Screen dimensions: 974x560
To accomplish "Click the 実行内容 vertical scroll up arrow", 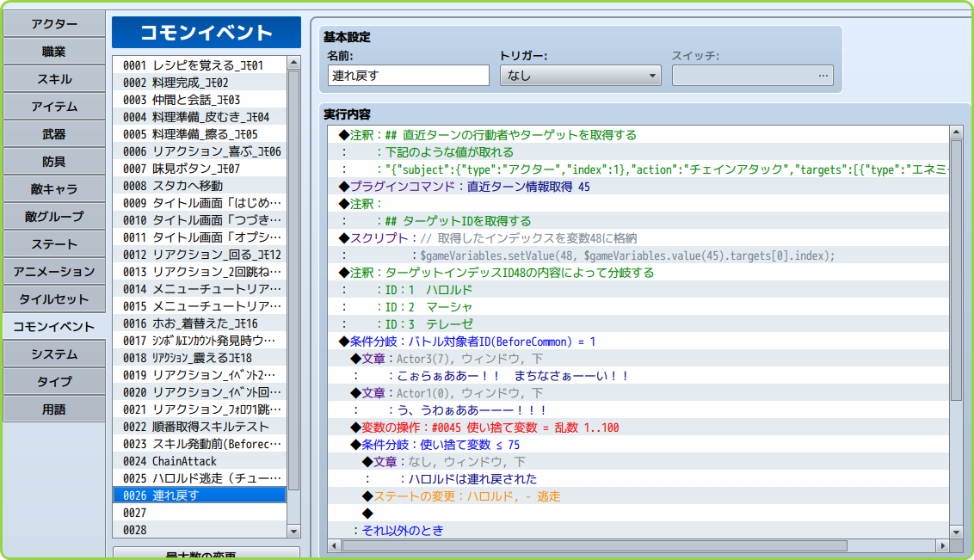I will pos(956,132).
